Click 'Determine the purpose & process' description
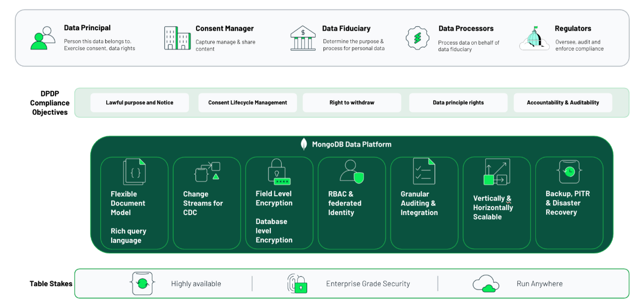Viewport: 644px width, 308px height. pyautogui.click(x=353, y=45)
